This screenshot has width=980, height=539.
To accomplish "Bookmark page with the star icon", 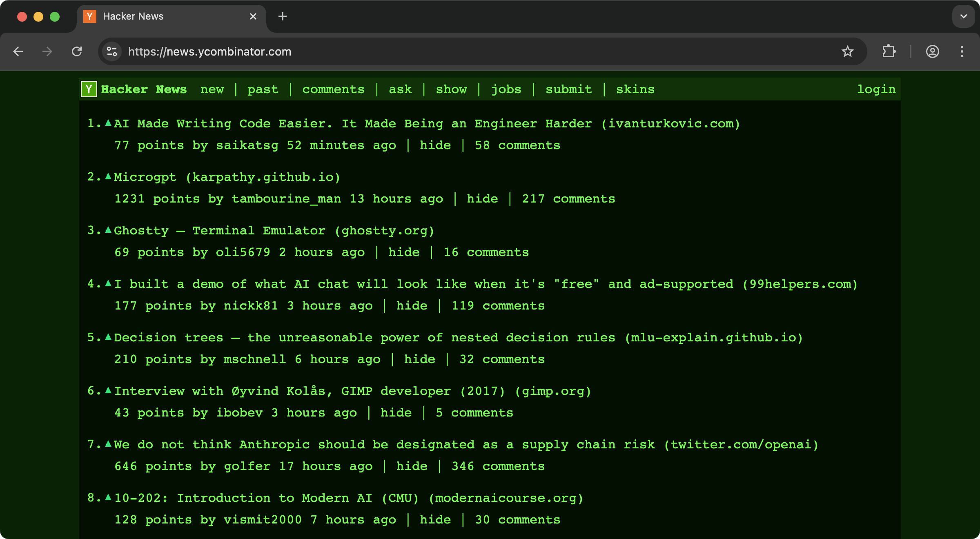I will (847, 51).
